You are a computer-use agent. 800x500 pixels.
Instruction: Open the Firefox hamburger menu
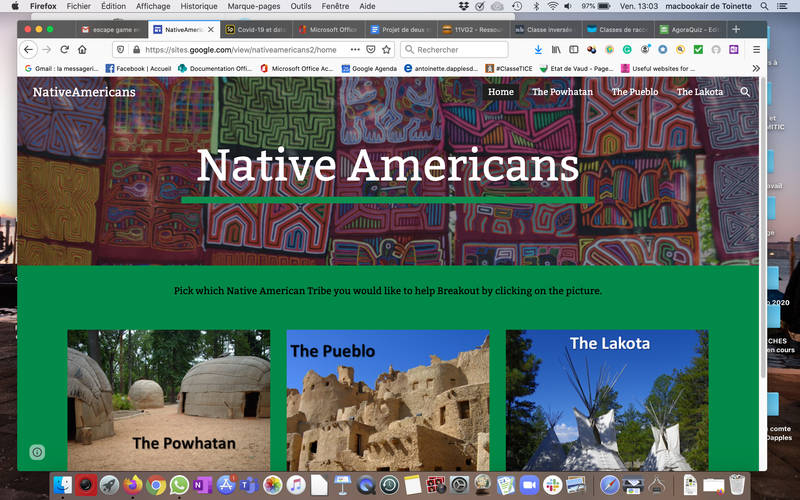(x=756, y=49)
